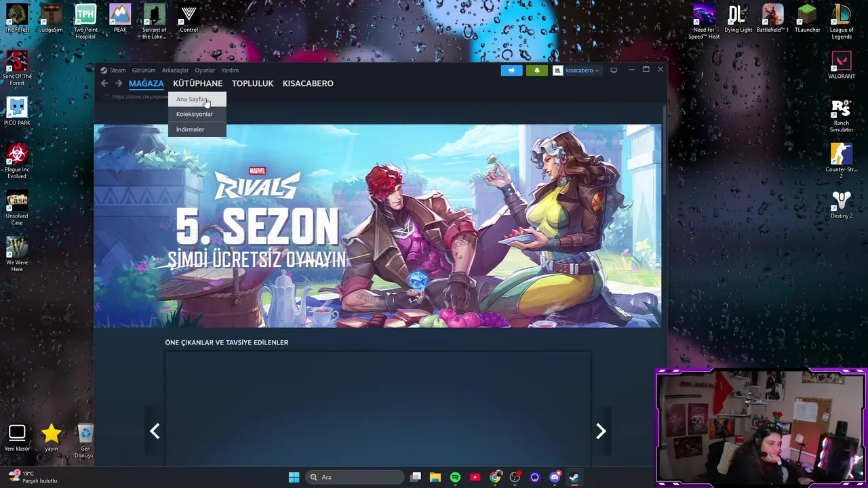The image size is (868, 488).
Task: Open Task View on taskbar
Action: click(416, 477)
